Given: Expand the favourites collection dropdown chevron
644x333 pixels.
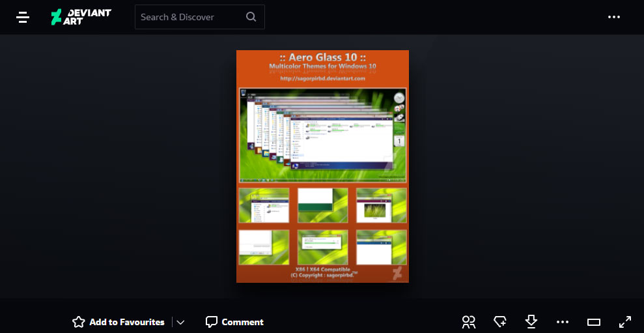Looking at the screenshot, I should pos(181,323).
